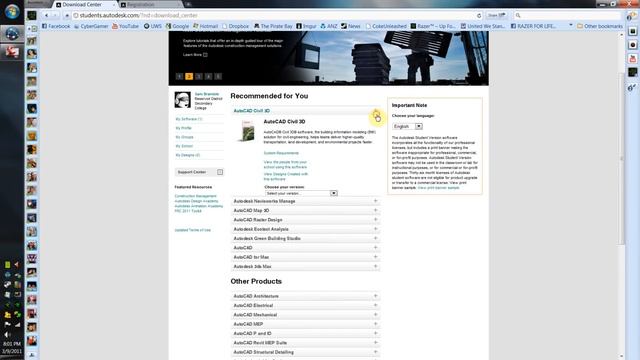
Task: Click the user profile avatar picture
Action: [x=182, y=100]
